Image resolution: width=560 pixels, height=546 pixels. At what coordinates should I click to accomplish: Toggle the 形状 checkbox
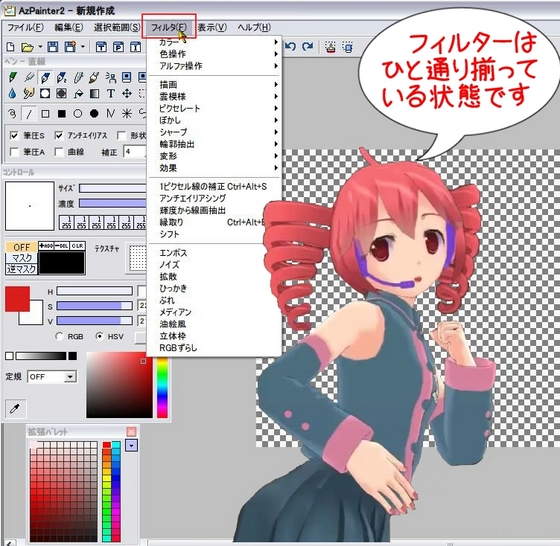pos(121,135)
